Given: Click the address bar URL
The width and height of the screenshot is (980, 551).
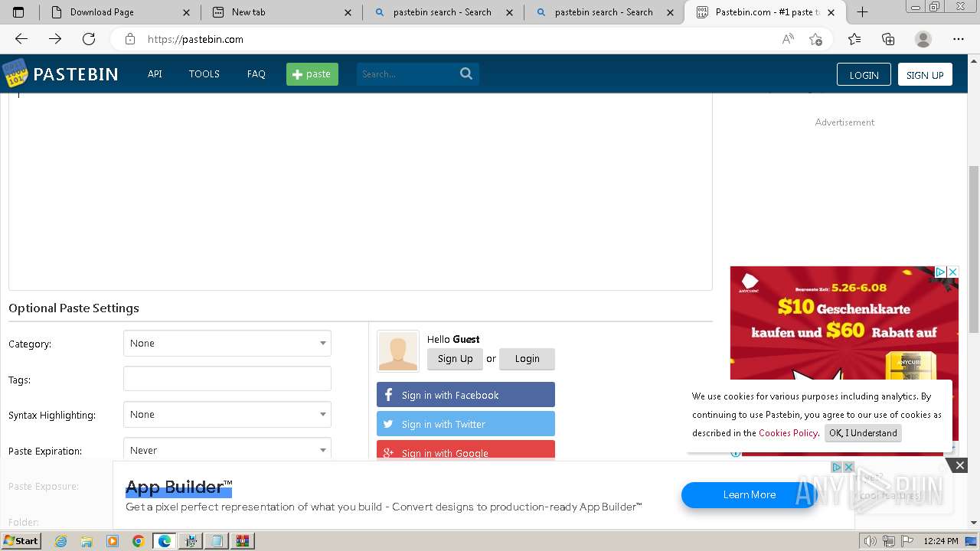Looking at the screenshot, I should [195, 39].
